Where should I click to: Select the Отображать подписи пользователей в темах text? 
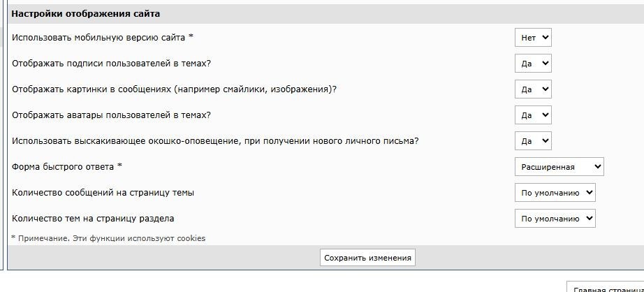tap(111, 64)
